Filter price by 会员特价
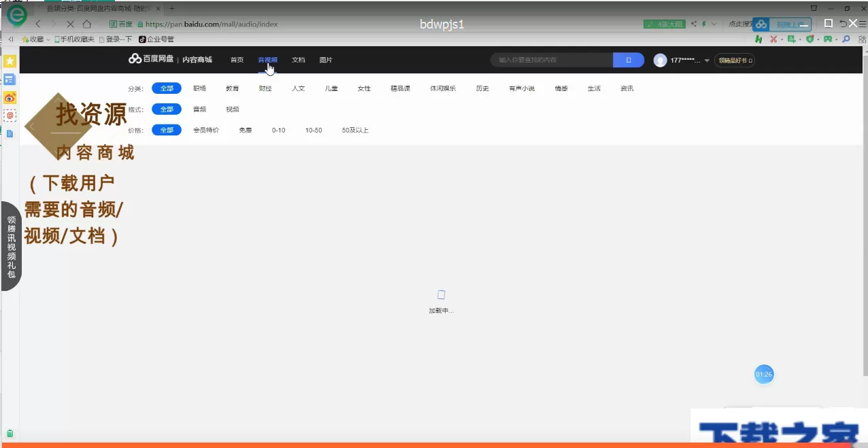This screenshot has height=448, width=868. tap(206, 130)
